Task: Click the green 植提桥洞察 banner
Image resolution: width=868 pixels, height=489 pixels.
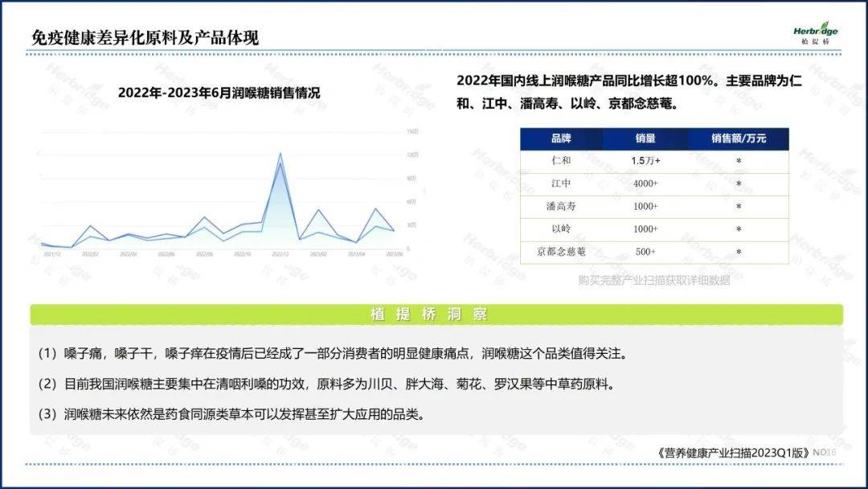Action: point(436,314)
